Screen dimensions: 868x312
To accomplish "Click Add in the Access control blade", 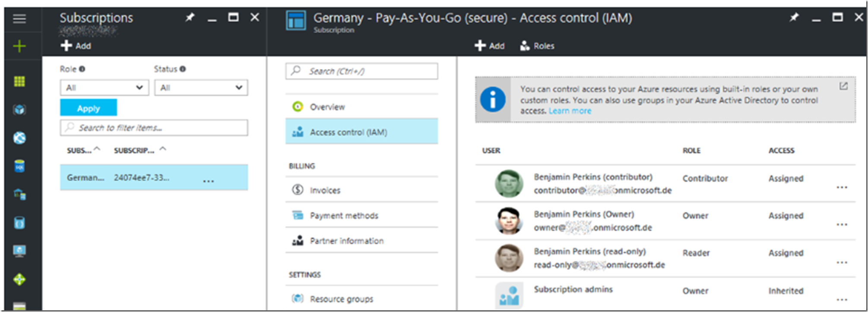I will pyautogui.click(x=490, y=46).
